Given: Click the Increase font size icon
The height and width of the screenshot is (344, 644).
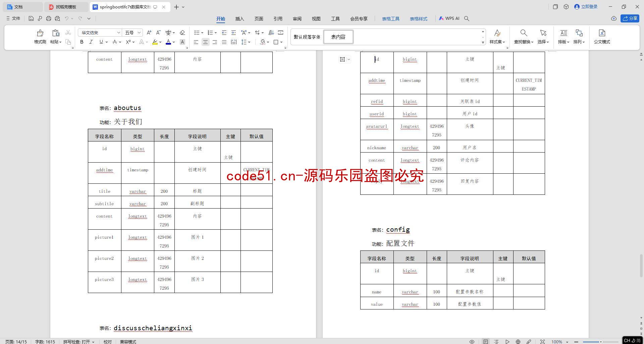Looking at the screenshot, I should click(x=149, y=33).
